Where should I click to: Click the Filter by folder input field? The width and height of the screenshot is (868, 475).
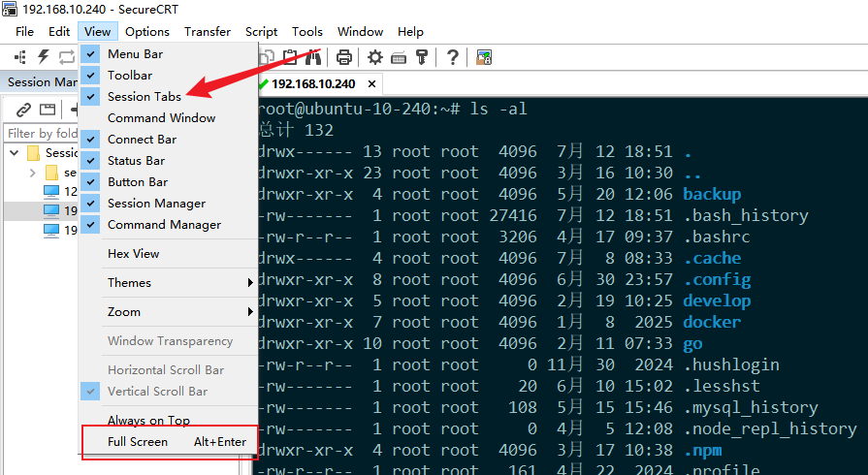[x=41, y=134]
